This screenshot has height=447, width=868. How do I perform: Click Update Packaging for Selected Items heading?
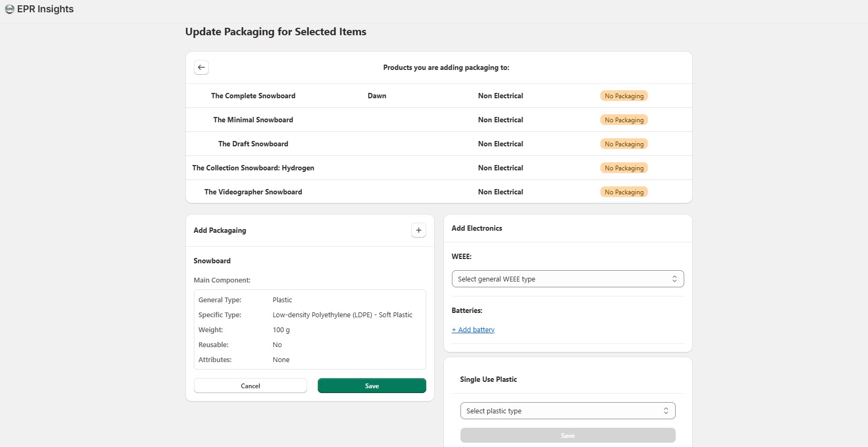pyautogui.click(x=276, y=32)
